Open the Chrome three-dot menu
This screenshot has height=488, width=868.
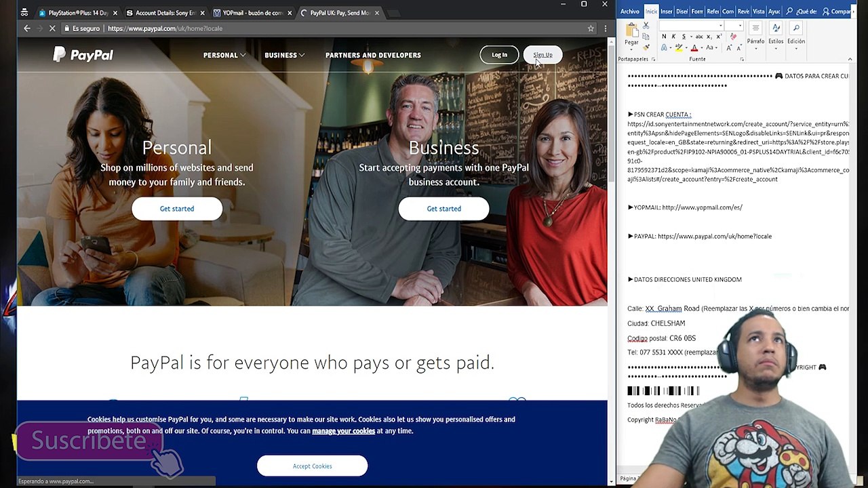(605, 28)
